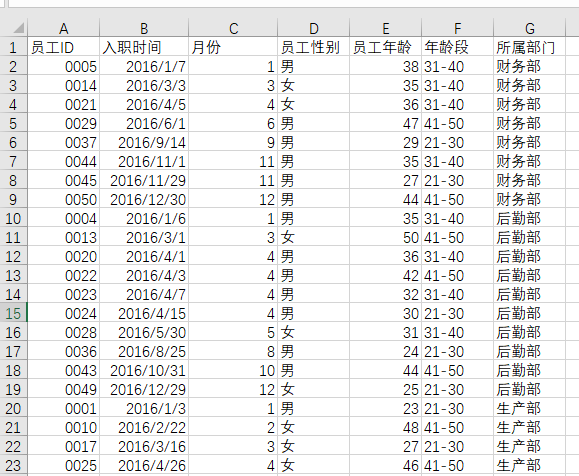Select row 1 header
Screen dimensions: 579x476
pyautogui.click(x=13, y=48)
